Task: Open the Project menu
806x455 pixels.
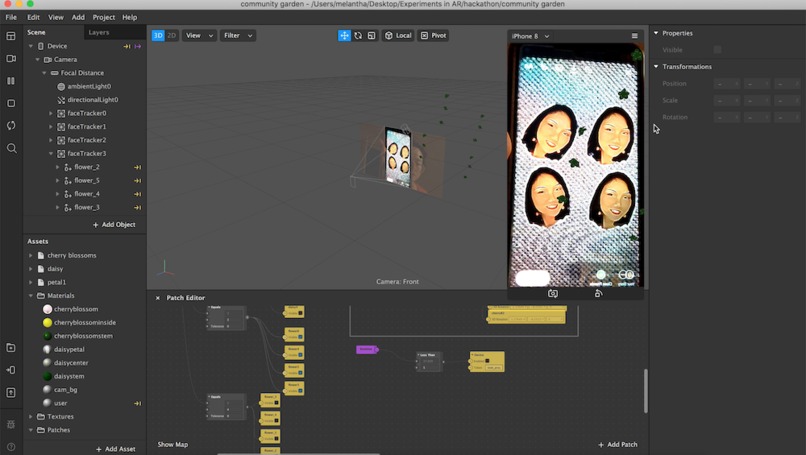Action: click(x=103, y=17)
